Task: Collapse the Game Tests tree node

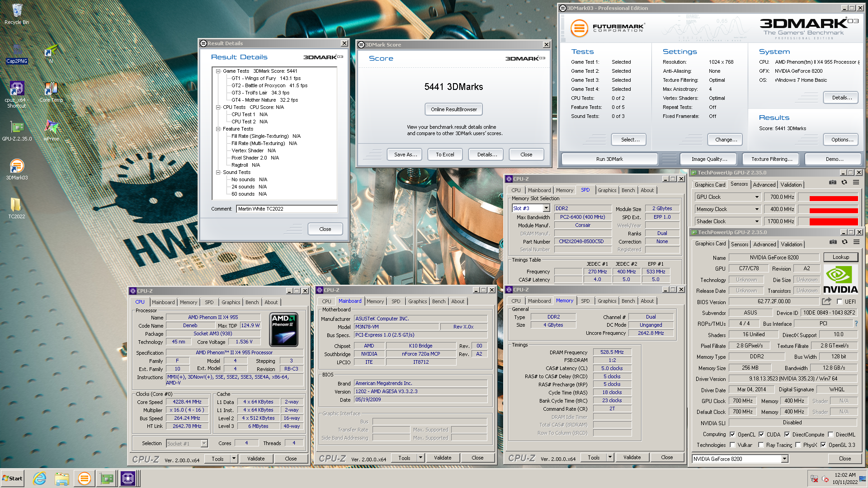Action: [x=218, y=71]
